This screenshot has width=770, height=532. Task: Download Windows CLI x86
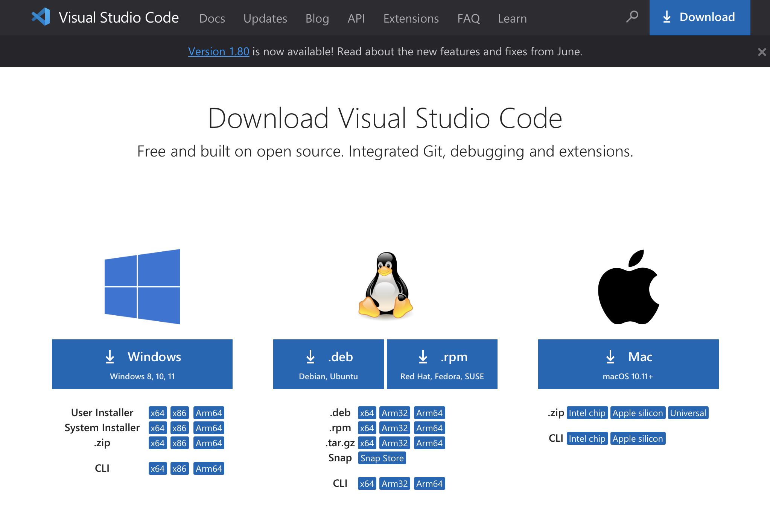coord(180,469)
